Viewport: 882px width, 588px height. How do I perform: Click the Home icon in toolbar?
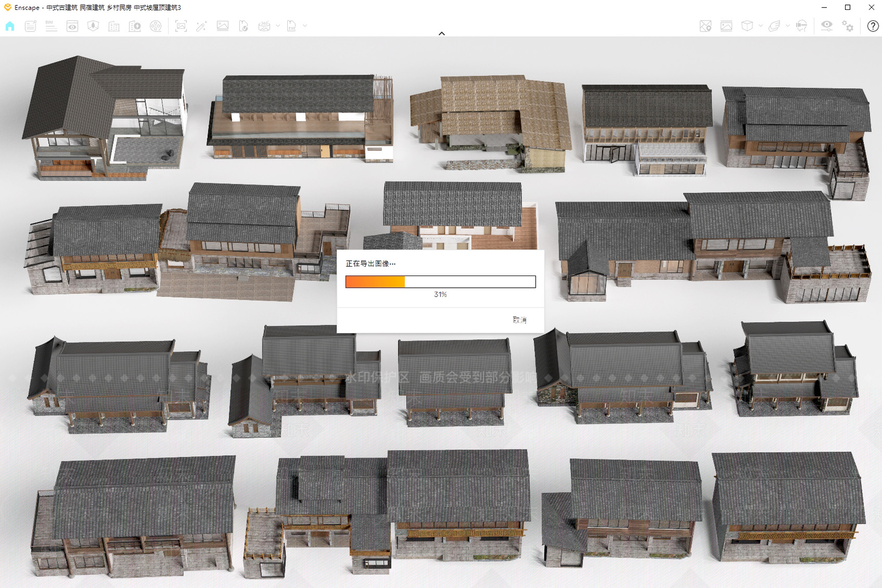(x=10, y=26)
